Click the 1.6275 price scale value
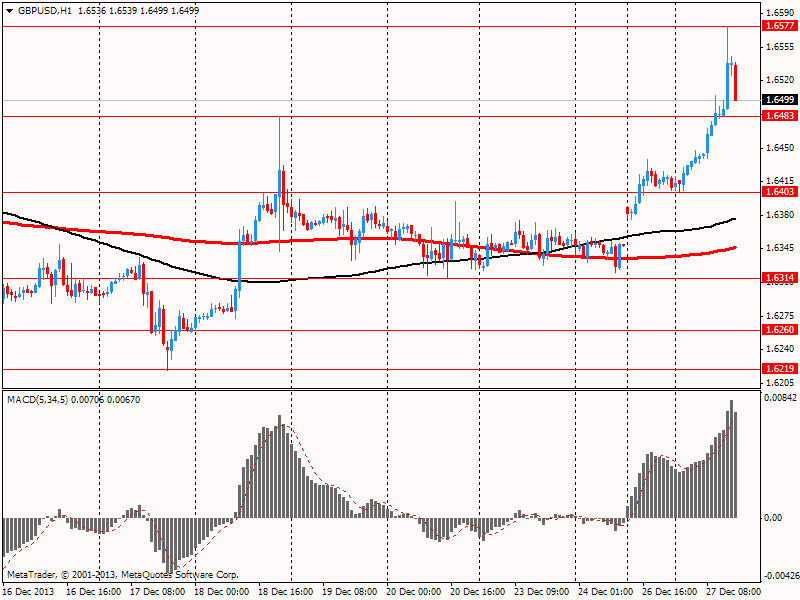Screen dimensions: 800x600 781,315
